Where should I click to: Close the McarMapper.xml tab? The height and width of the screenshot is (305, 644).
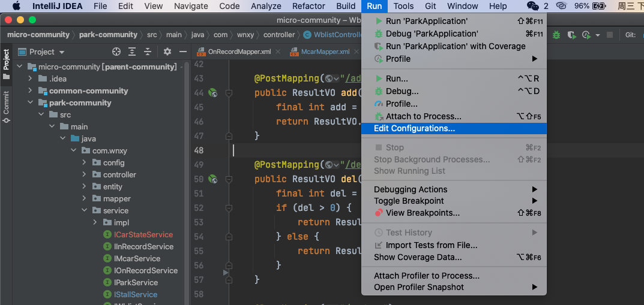pyautogui.click(x=357, y=52)
